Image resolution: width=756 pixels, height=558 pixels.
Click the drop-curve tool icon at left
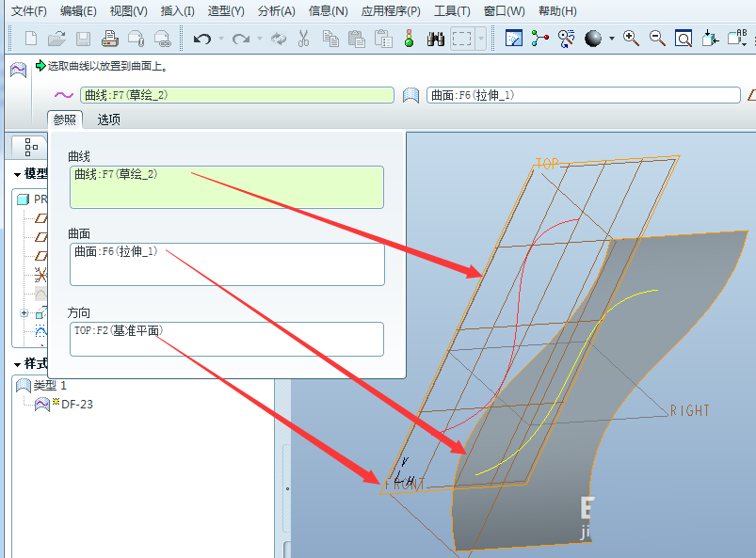[x=18, y=70]
